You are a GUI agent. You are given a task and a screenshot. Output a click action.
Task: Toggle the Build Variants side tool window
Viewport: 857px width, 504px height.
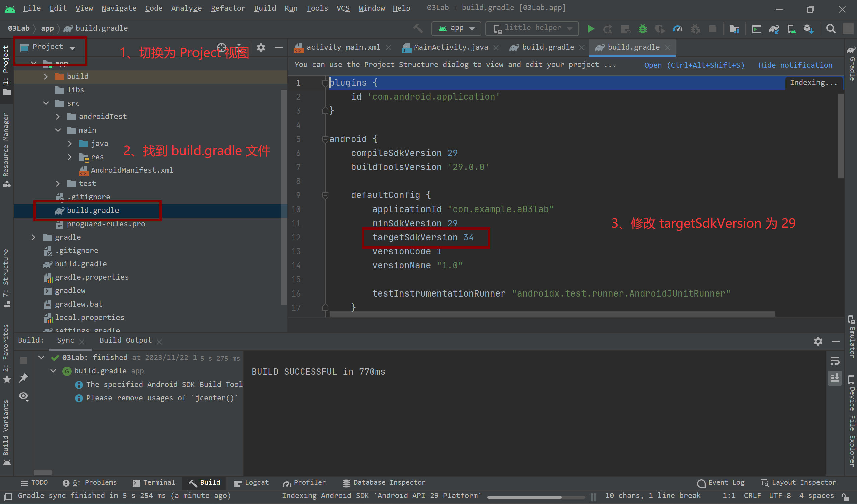tap(6, 433)
